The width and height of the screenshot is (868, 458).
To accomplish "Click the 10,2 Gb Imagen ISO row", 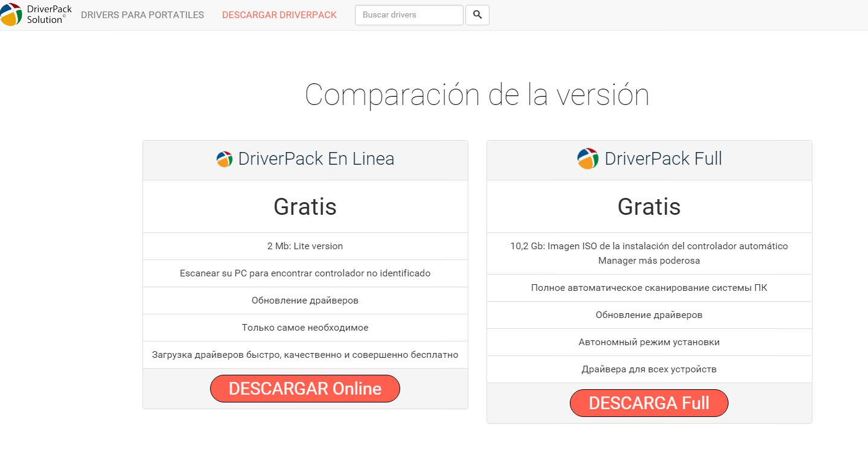I will [x=649, y=253].
